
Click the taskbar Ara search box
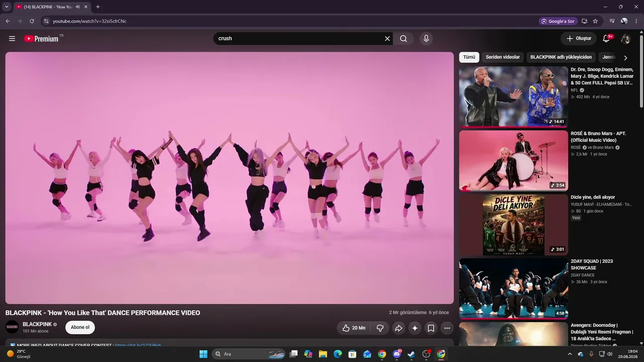[248, 354]
